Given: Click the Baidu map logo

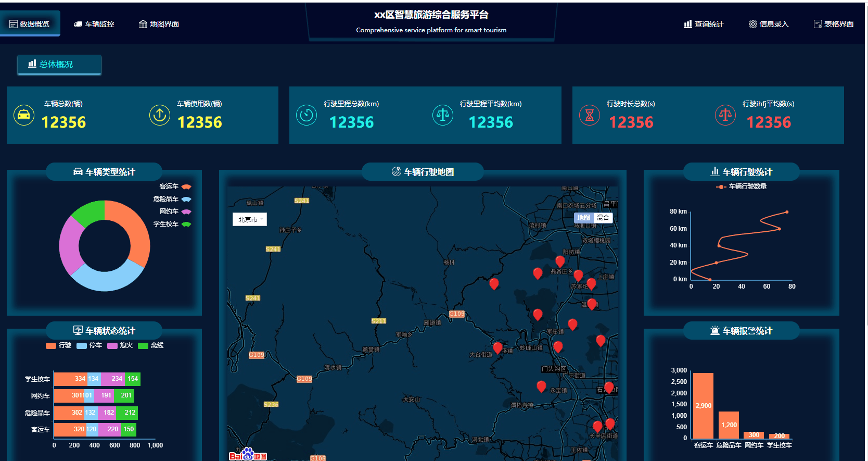Looking at the screenshot, I should 248,455.
